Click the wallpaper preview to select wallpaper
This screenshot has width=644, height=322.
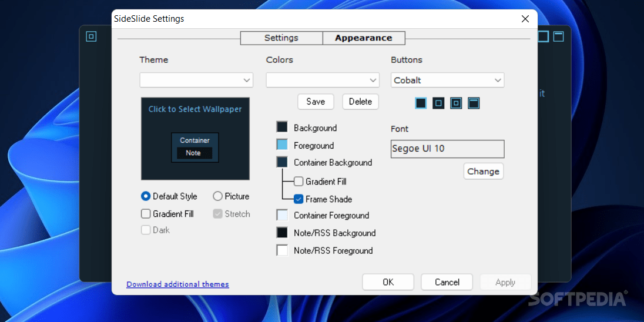coord(195,139)
